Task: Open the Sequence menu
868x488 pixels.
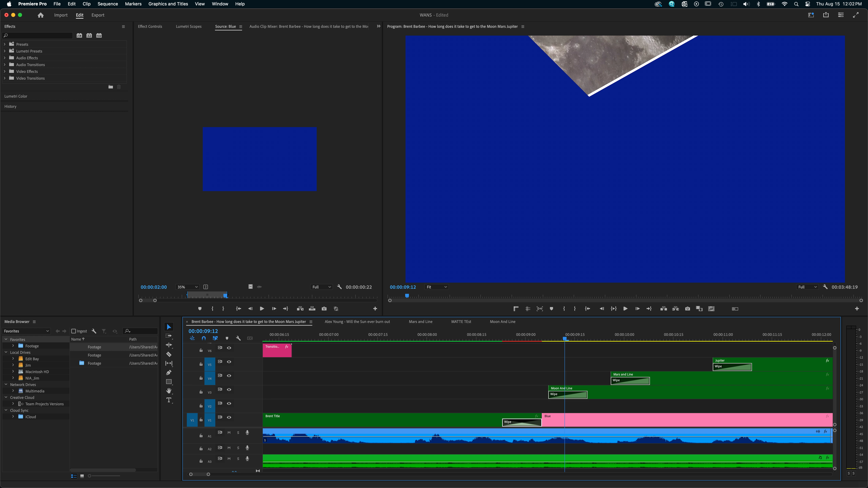Action: (x=107, y=4)
